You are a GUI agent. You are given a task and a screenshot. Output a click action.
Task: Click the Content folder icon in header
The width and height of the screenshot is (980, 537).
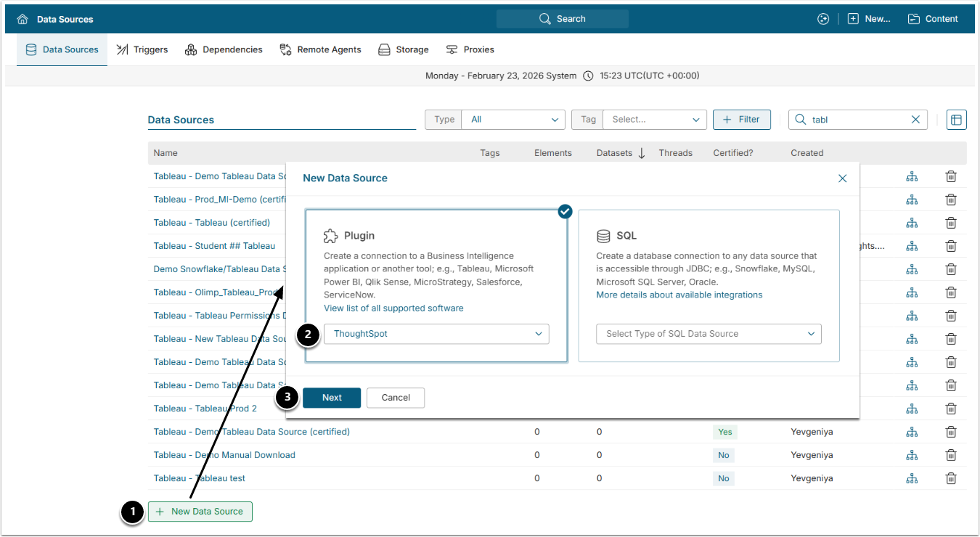914,19
